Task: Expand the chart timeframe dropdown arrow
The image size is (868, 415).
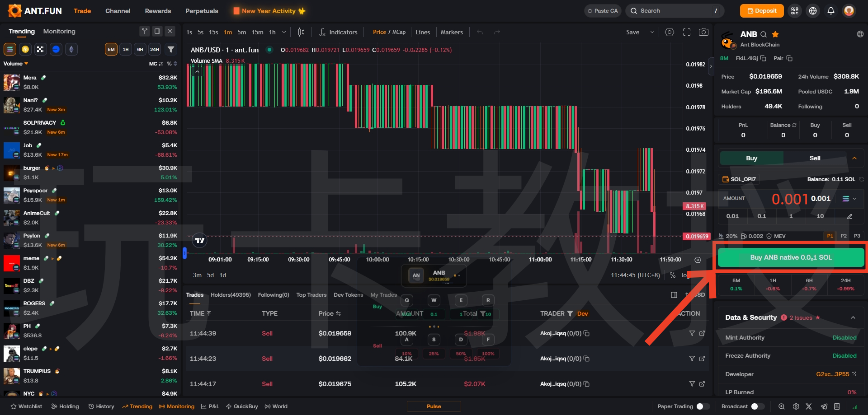Action: point(284,32)
